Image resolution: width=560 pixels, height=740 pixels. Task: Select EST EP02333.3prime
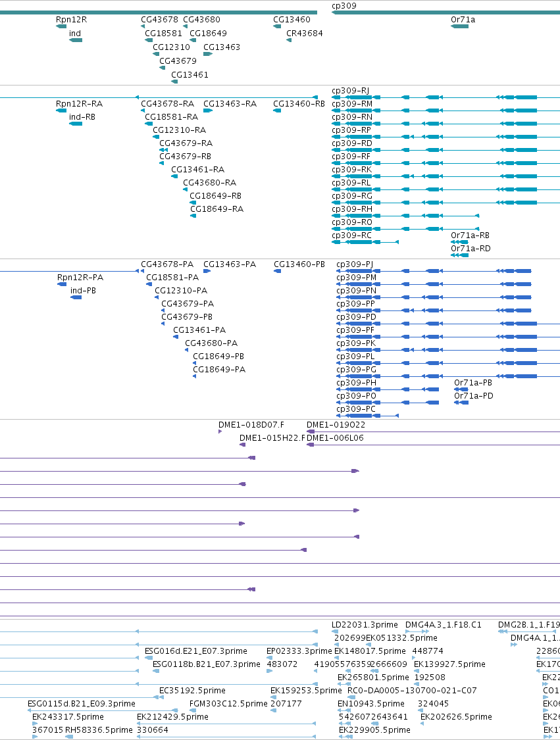point(299,651)
